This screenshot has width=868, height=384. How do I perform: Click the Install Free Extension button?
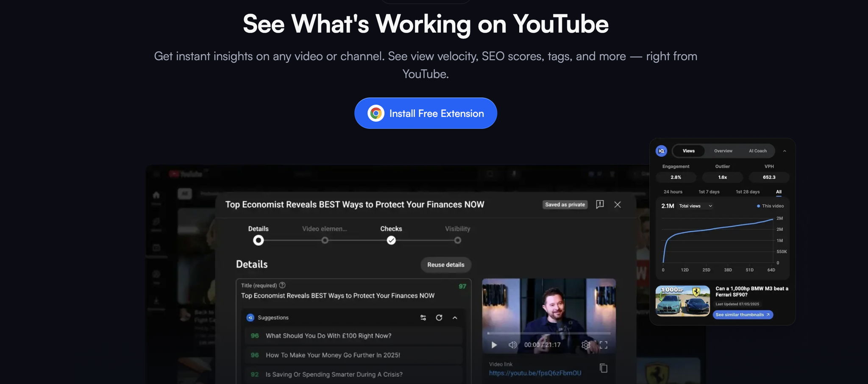coord(426,113)
